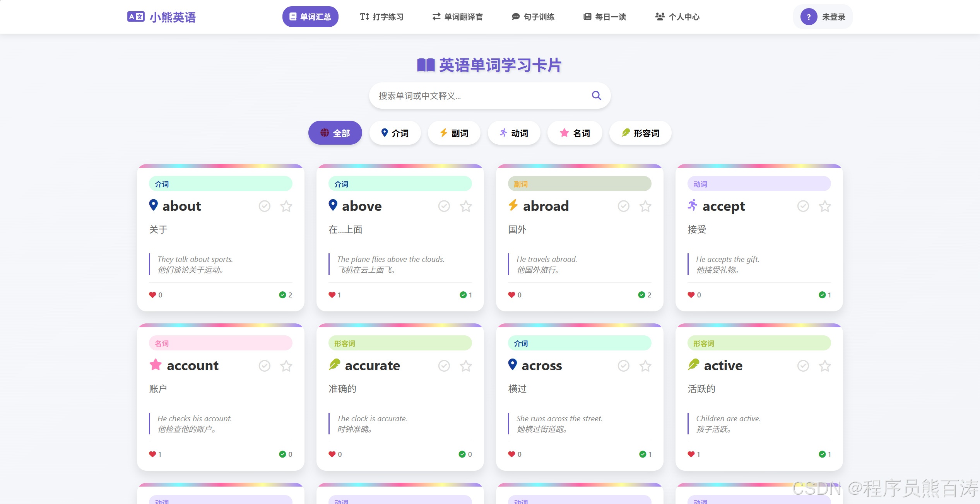Star the 'active' card
Image resolution: width=980 pixels, height=504 pixels.
pos(825,366)
